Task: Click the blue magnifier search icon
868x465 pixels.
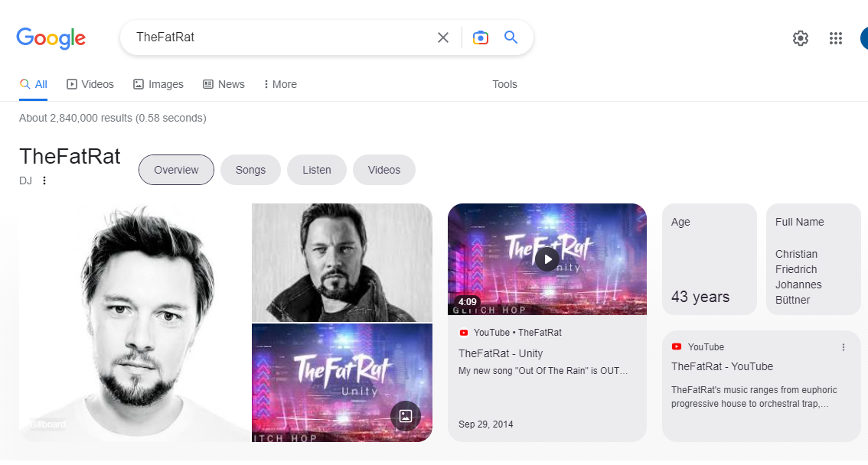Action: coord(511,37)
